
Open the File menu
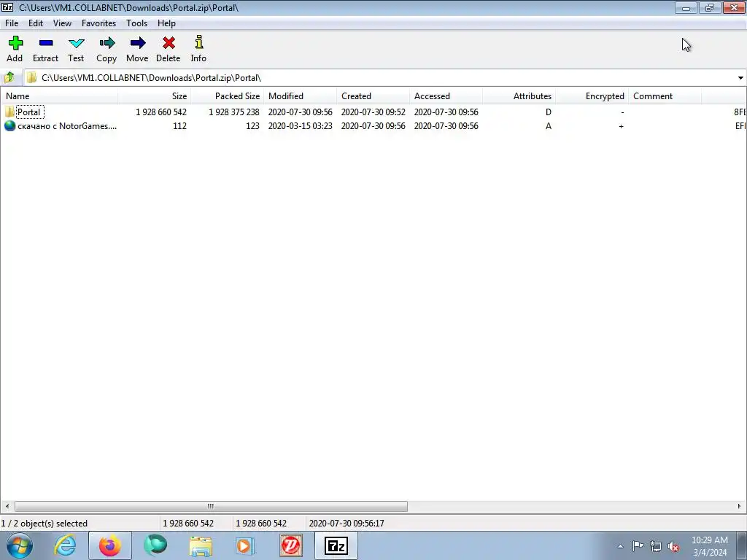(x=12, y=23)
